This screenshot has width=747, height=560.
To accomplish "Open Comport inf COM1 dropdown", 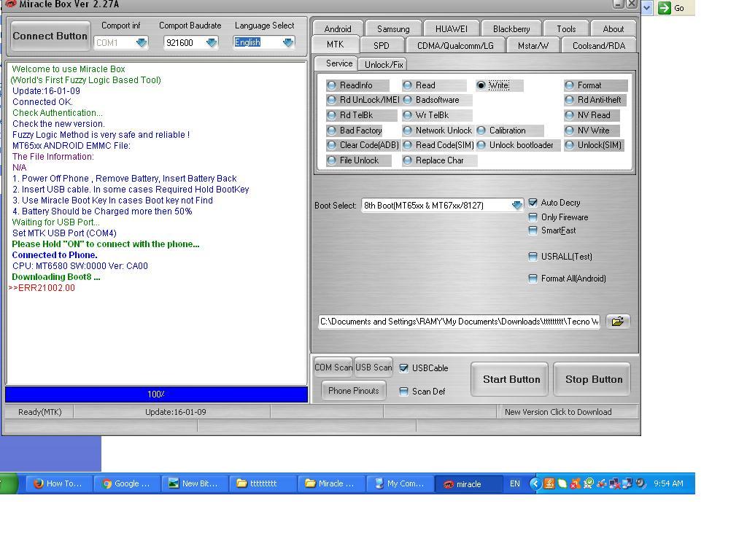I will (141, 43).
